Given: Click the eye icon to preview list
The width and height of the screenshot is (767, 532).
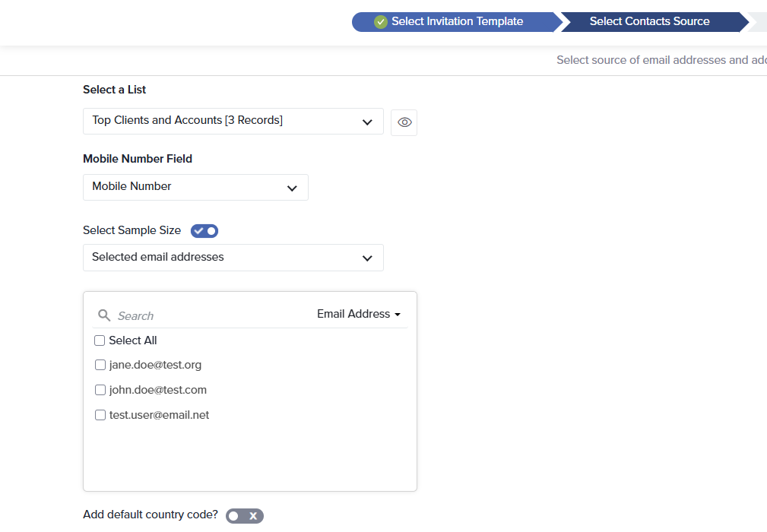Looking at the screenshot, I should (404, 122).
